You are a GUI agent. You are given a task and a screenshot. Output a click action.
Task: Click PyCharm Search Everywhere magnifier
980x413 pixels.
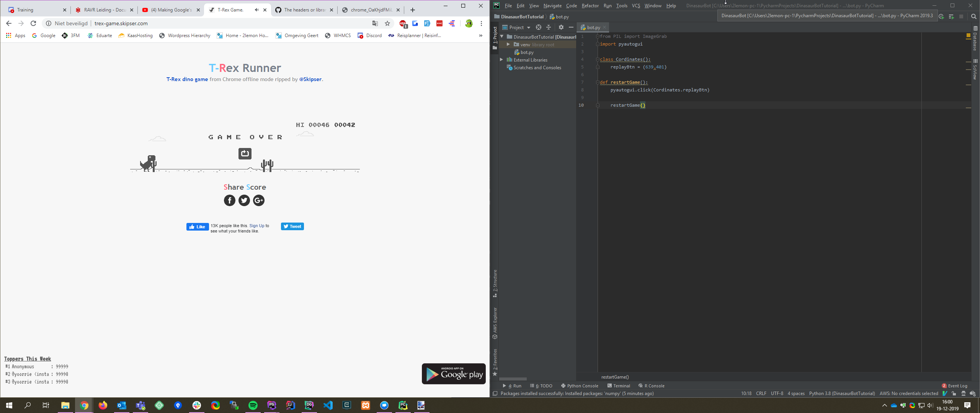tap(974, 16)
